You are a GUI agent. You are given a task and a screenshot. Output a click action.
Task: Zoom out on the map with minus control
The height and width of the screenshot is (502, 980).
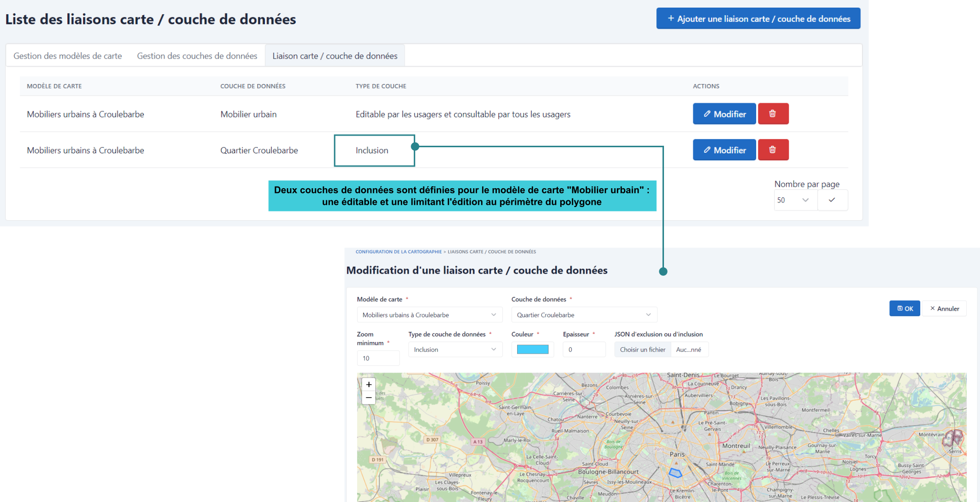(369, 398)
